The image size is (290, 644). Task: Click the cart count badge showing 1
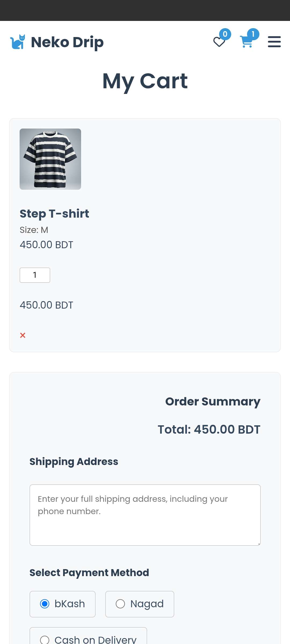[x=253, y=34]
